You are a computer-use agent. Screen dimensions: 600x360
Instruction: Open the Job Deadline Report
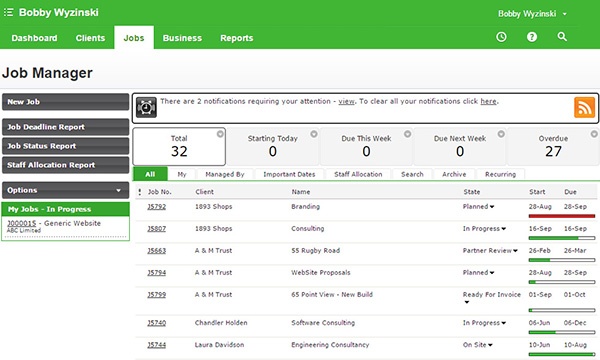click(x=65, y=127)
